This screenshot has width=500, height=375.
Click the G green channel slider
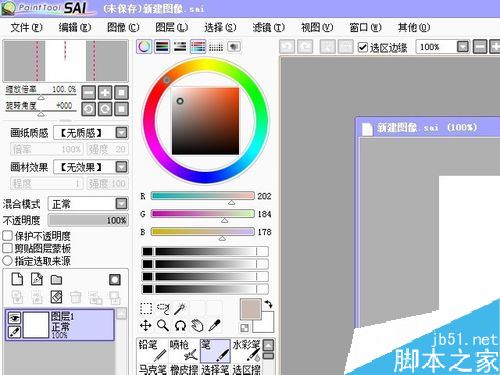[202, 214]
